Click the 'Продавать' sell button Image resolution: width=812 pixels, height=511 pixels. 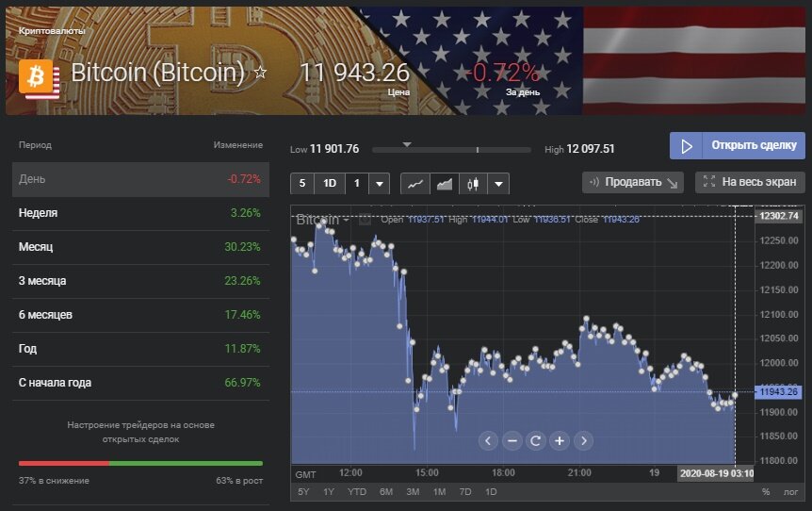[634, 182]
